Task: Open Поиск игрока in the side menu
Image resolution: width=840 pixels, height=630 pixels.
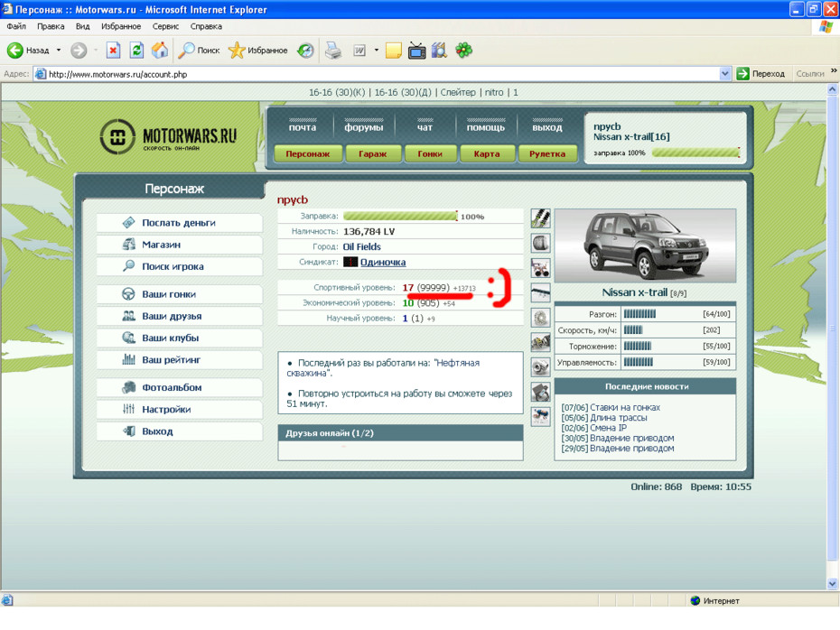Action: tap(180, 266)
